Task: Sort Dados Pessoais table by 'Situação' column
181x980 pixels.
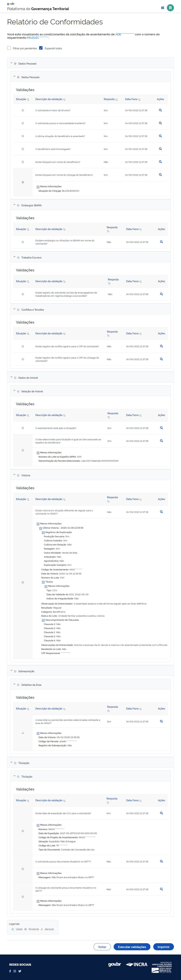Action: (x=22, y=99)
